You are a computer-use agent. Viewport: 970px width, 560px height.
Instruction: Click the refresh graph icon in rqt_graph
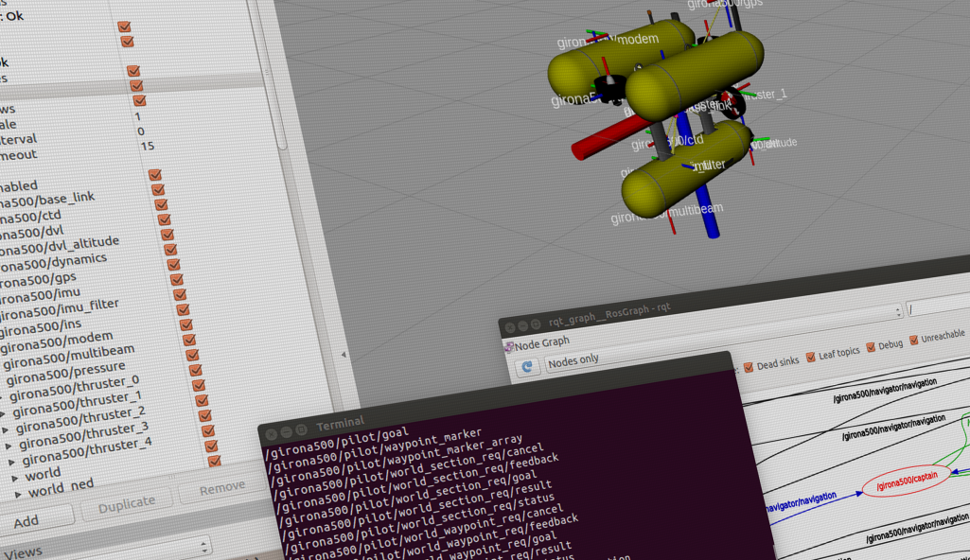[x=528, y=367]
